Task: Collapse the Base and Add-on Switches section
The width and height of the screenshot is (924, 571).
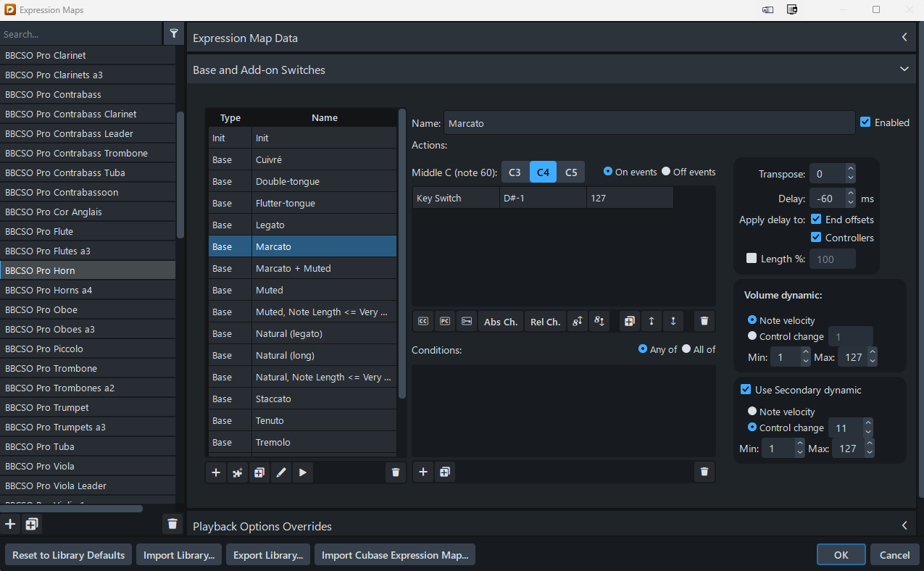Action: pyautogui.click(x=904, y=70)
